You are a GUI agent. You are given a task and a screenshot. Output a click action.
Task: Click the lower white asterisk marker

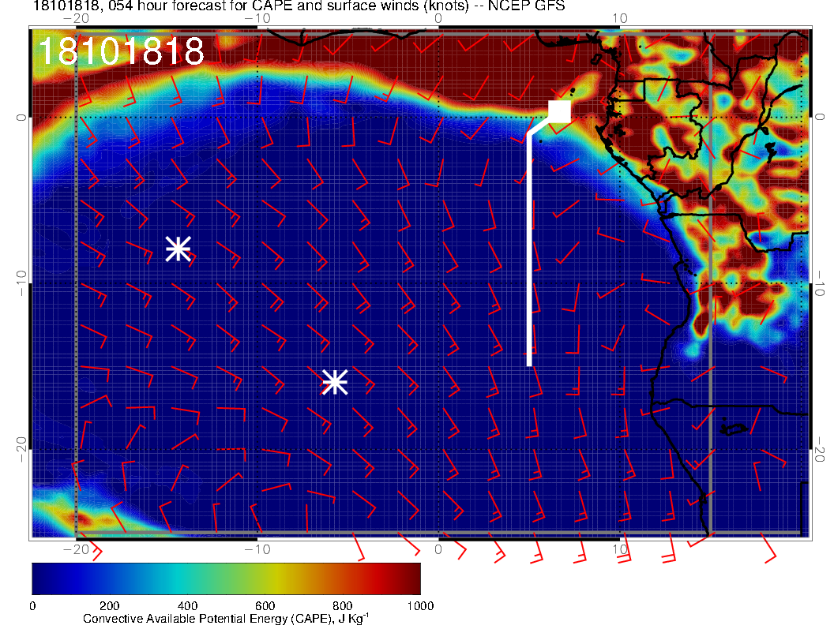335,382
